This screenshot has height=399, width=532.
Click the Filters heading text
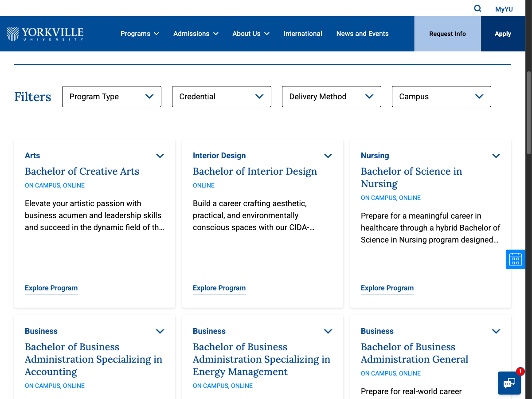pyautogui.click(x=33, y=97)
